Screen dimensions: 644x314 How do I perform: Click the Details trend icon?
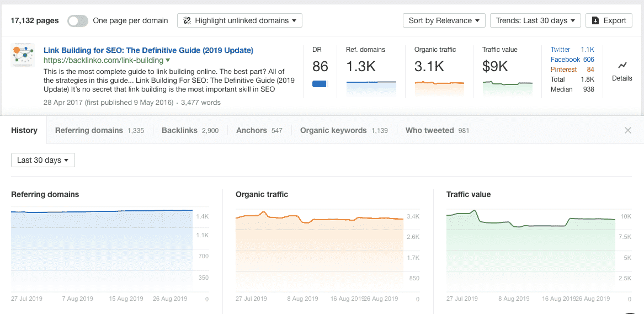pos(622,65)
